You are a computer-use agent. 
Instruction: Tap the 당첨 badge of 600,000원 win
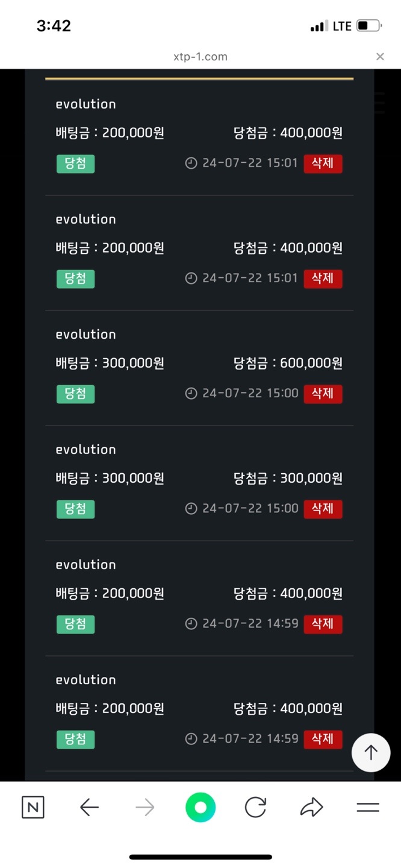click(x=75, y=394)
